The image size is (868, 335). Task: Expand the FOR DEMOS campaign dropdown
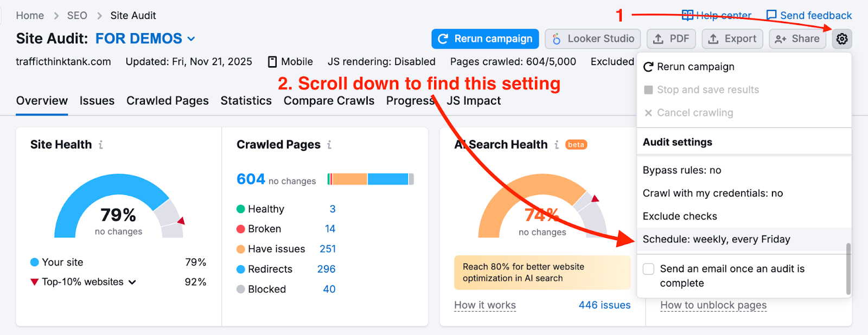click(190, 38)
